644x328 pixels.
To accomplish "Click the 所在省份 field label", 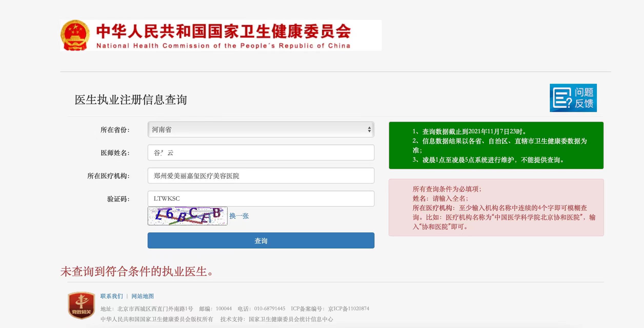I will coord(115,130).
